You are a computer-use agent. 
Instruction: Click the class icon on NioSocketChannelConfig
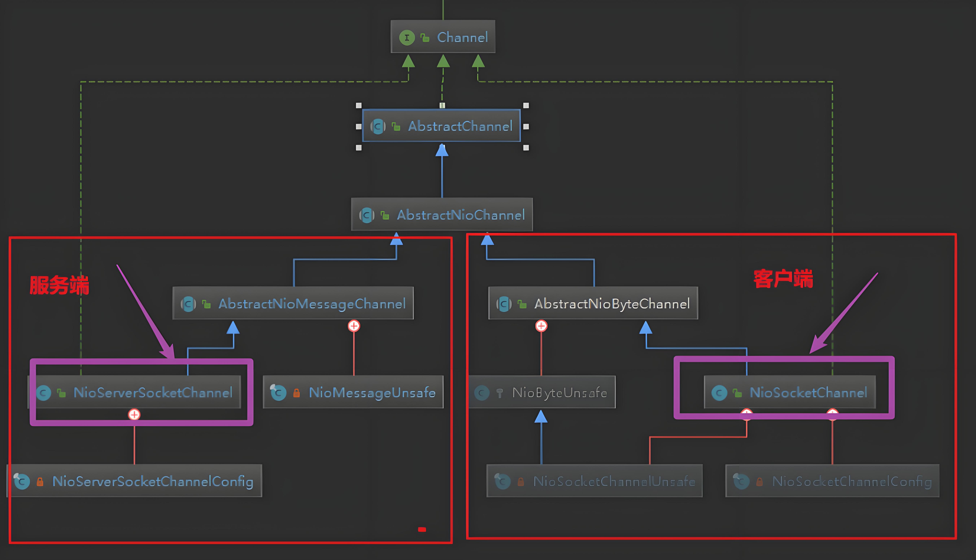[741, 481]
